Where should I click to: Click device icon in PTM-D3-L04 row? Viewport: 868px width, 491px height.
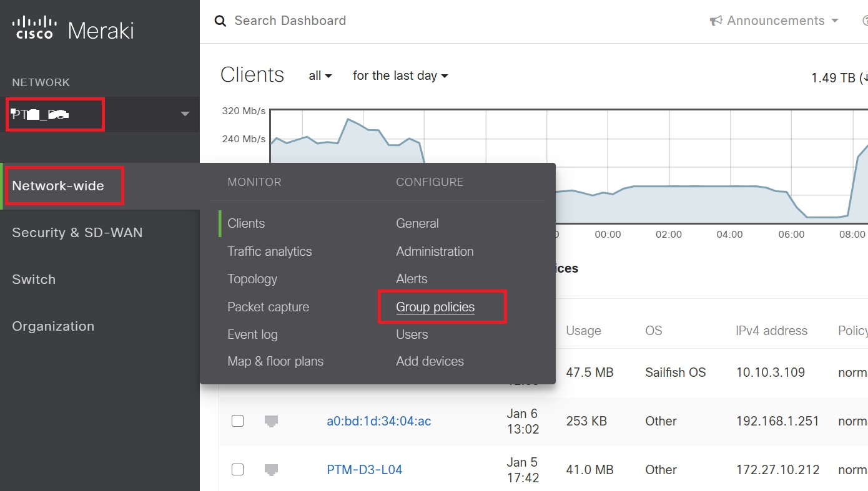[271, 470]
